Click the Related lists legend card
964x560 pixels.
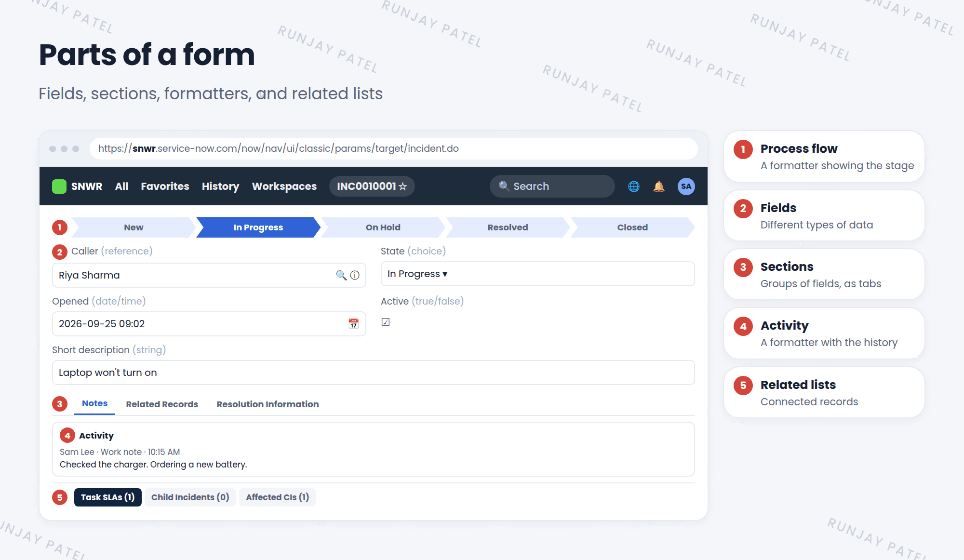[824, 392]
